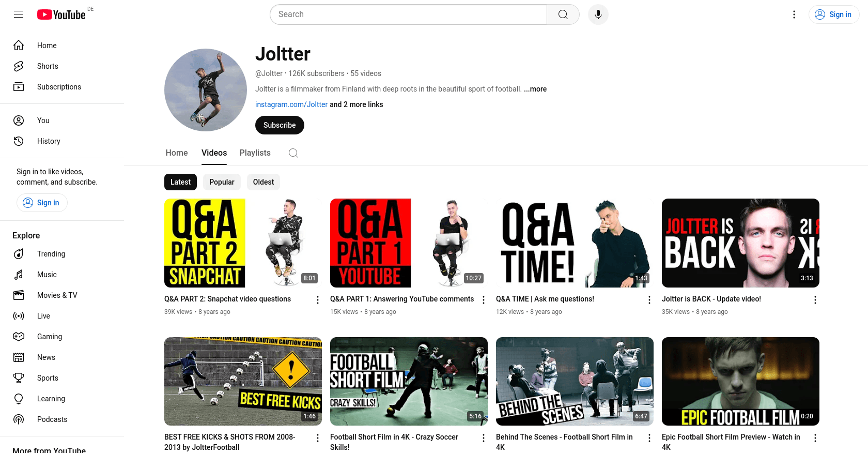Click the search magnifier button
This screenshot has width=868, height=453.
563,14
